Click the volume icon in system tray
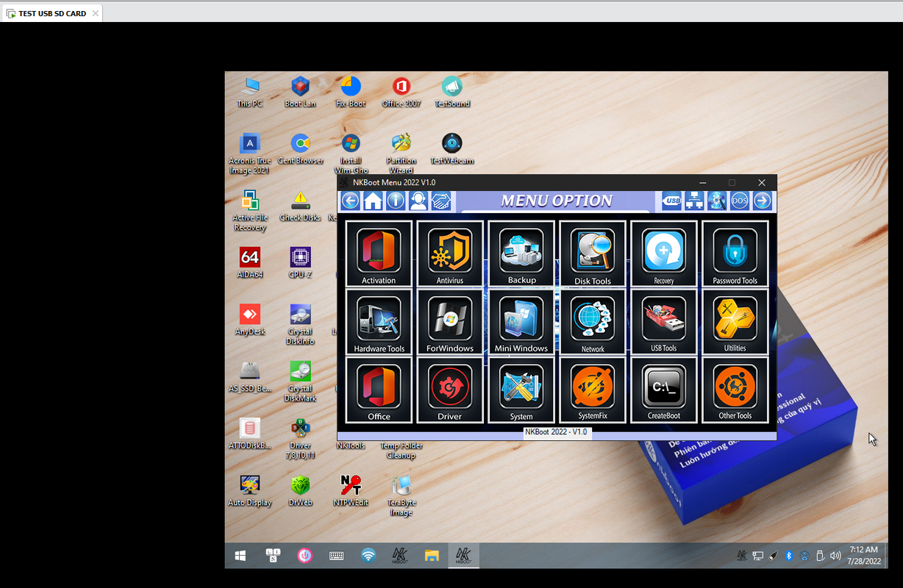This screenshot has height=588, width=903. (x=835, y=556)
